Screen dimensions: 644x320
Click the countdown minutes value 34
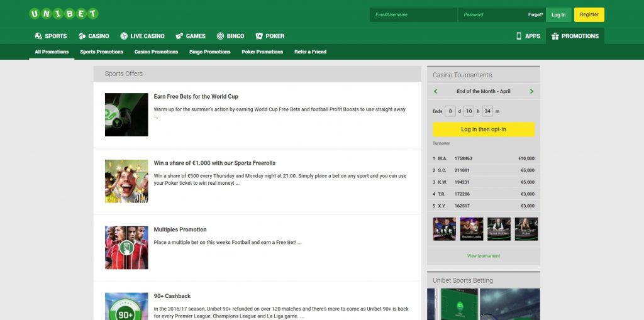pyautogui.click(x=487, y=111)
